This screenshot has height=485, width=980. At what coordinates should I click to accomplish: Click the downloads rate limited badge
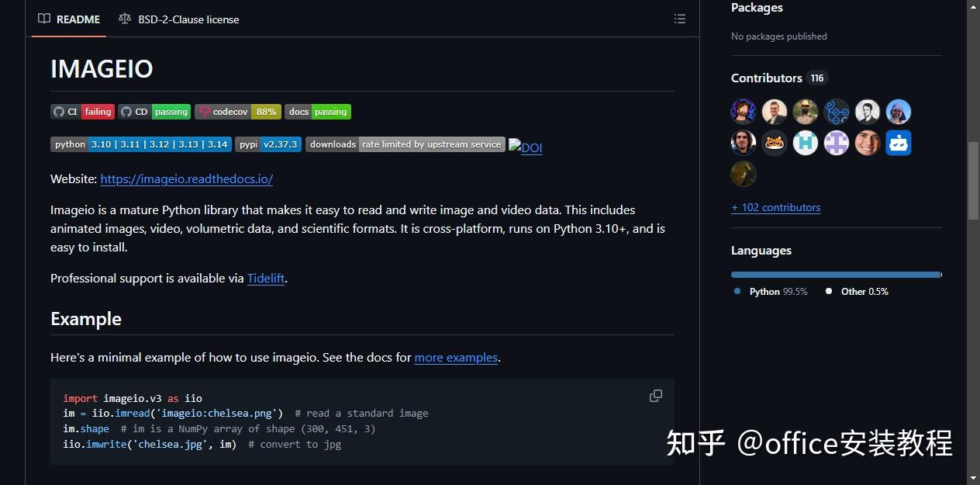click(405, 144)
